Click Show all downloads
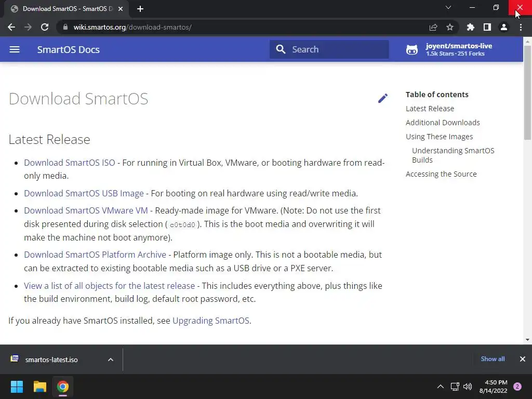Viewport: 532px width, 399px height. pos(493,359)
